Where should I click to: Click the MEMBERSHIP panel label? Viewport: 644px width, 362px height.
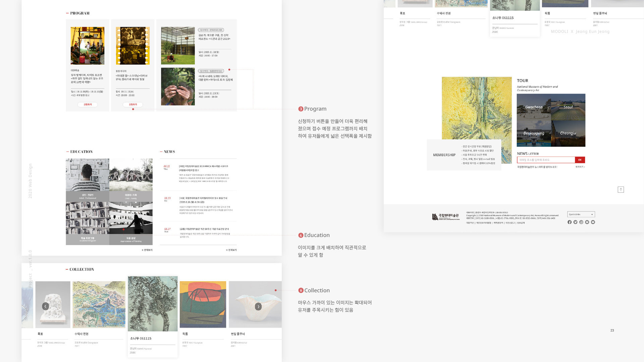coord(444,155)
